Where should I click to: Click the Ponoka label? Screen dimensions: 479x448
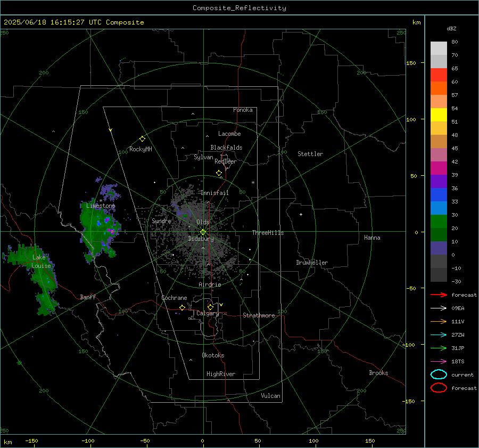[x=243, y=110]
